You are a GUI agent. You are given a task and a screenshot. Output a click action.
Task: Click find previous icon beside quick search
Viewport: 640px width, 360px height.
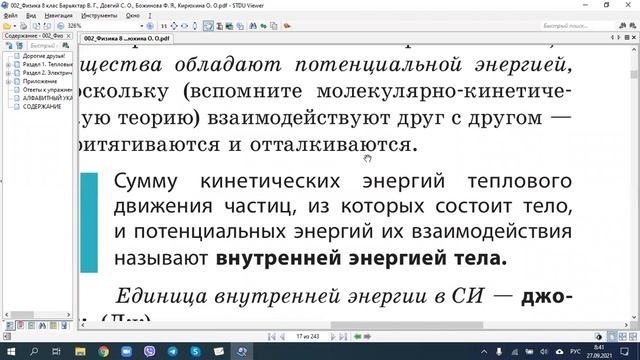pos(622,26)
